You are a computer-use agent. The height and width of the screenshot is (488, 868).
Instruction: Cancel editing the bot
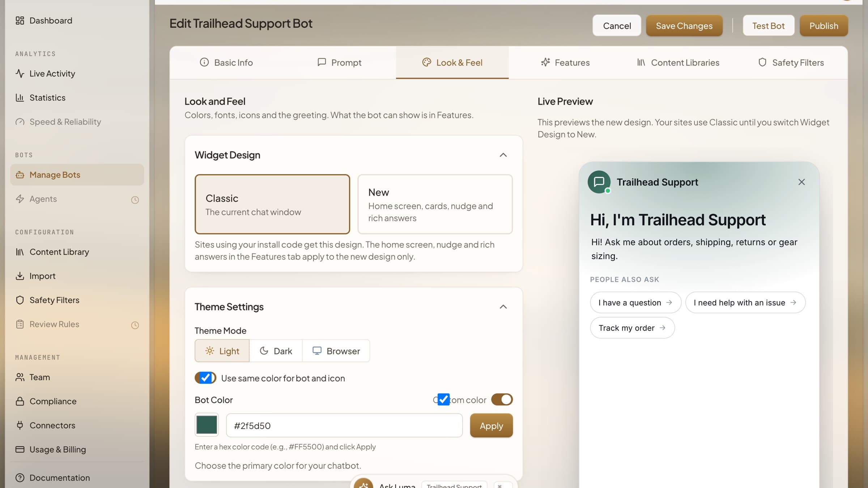[617, 26]
